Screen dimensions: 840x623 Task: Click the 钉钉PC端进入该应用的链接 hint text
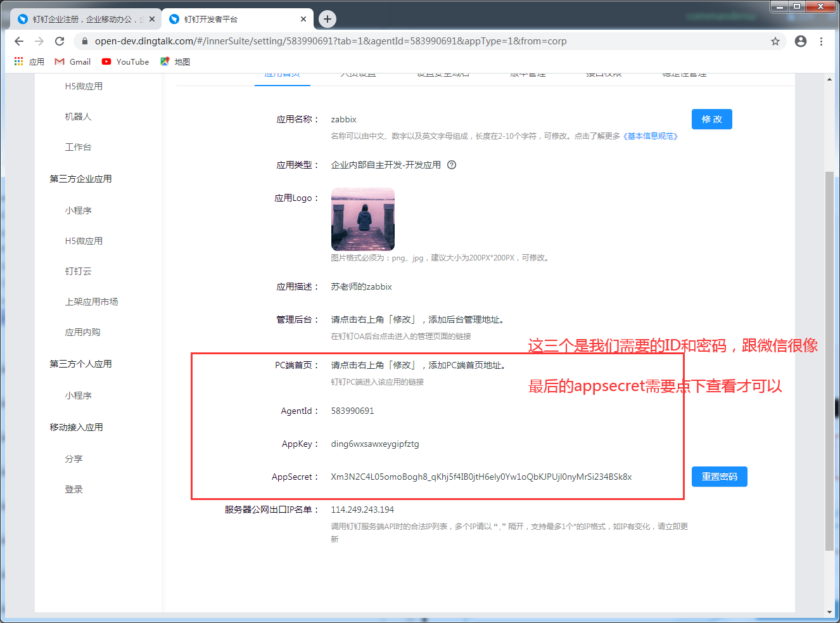[378, 382]
